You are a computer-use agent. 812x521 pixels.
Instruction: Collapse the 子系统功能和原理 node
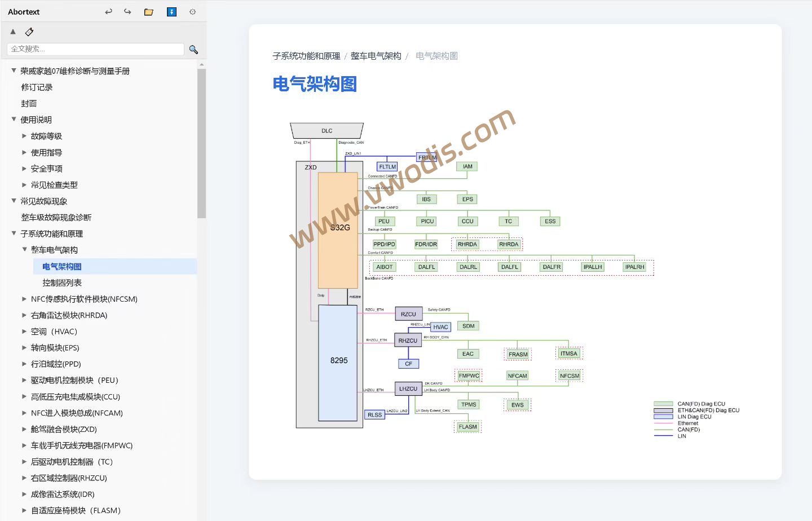tap(14, 233)
